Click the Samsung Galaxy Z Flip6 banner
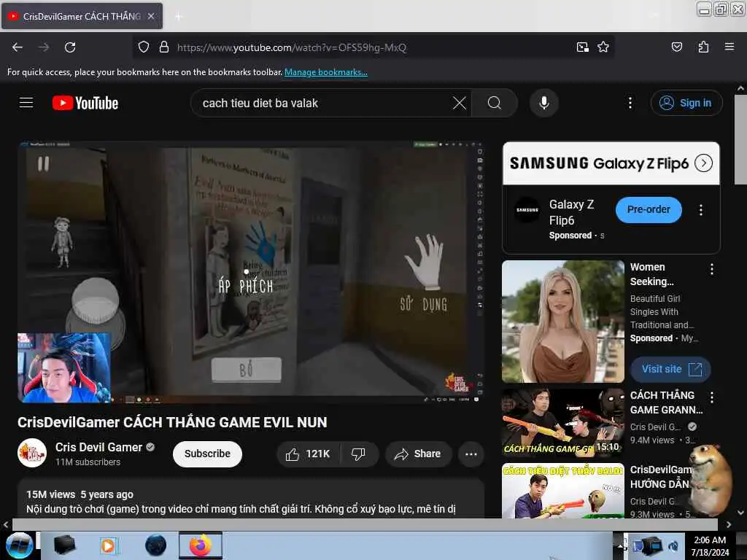Image resolution: width=747 pixels, height=560 pixels. click(611, 163)
